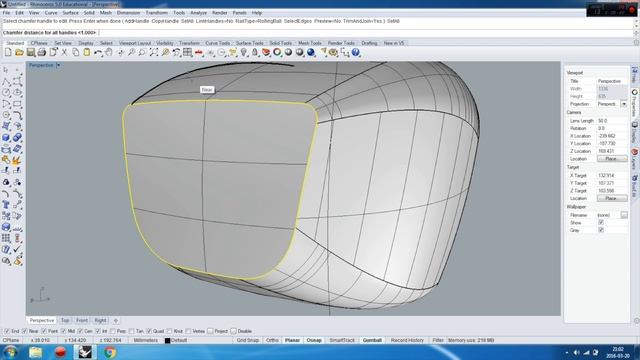Open the Analyze menu
640x360 pixels.
[x=198, y=13]
